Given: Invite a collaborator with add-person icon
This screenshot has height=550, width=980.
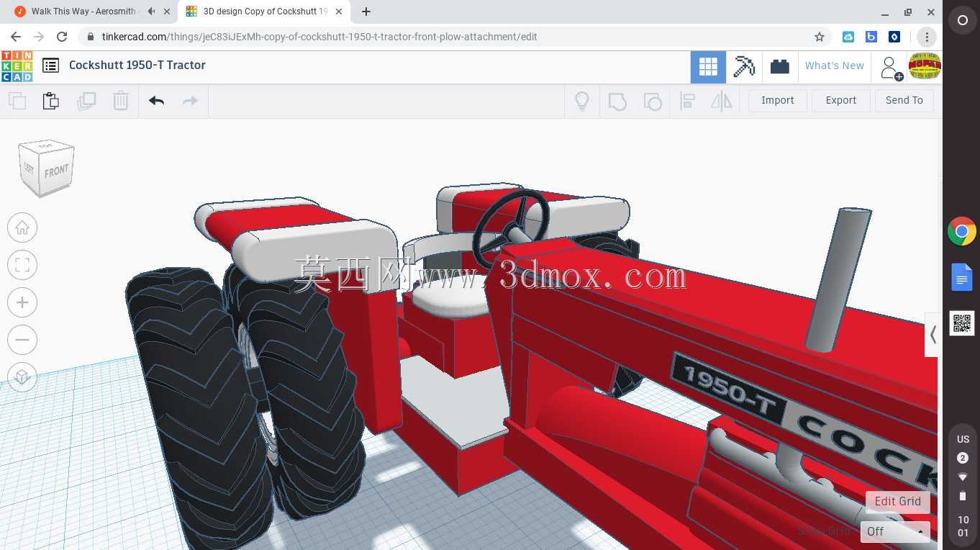Looking at the screenshot, I should click(891, 67).
